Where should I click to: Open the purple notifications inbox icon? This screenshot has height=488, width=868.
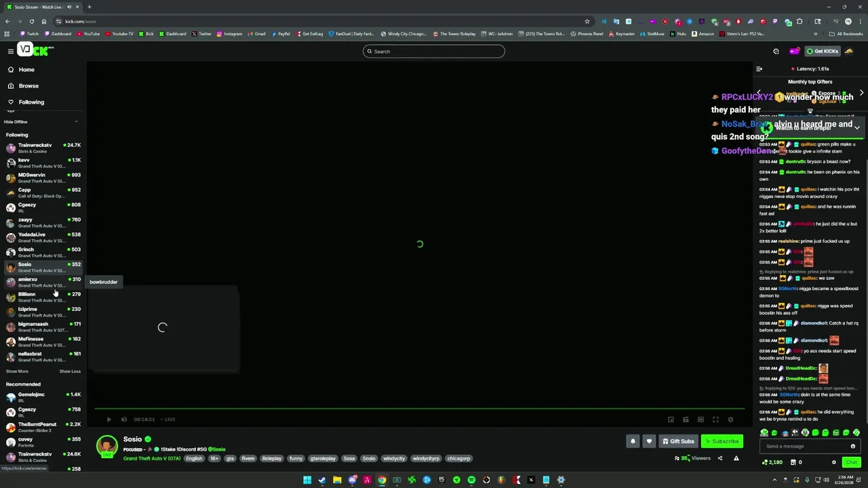pos(794,51)
